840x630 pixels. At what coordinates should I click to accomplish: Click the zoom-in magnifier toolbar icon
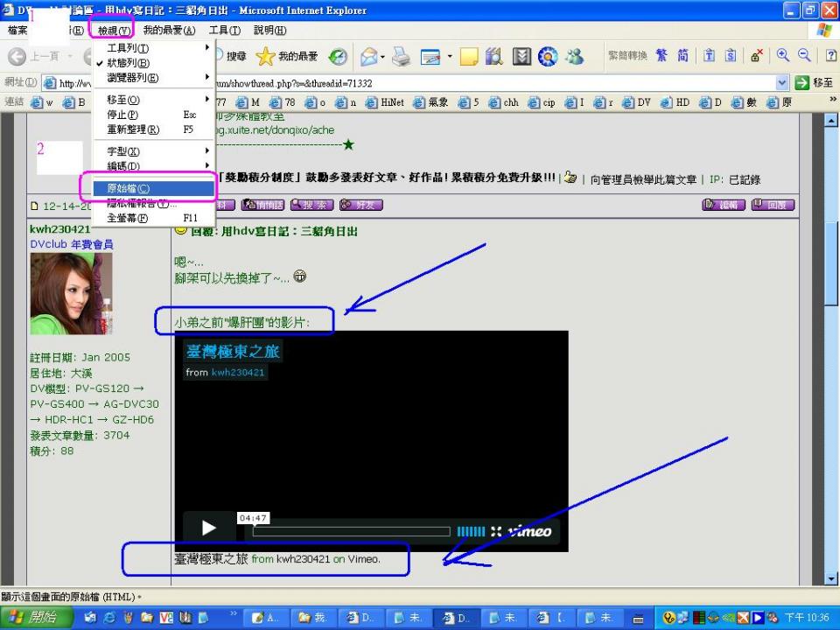(x=783, y=56)
